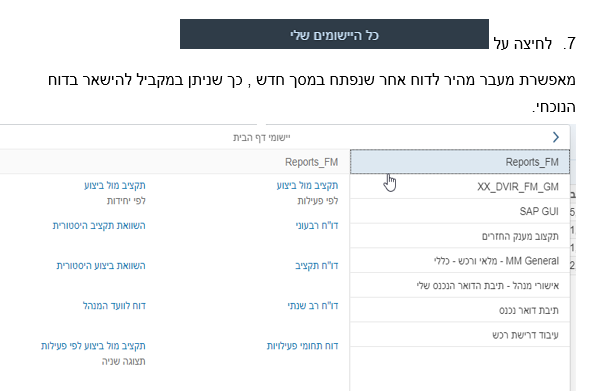The image size is (601, 391).
Task: Click the 'כל היישומים שלי' dark button
Action: (334, 34)
